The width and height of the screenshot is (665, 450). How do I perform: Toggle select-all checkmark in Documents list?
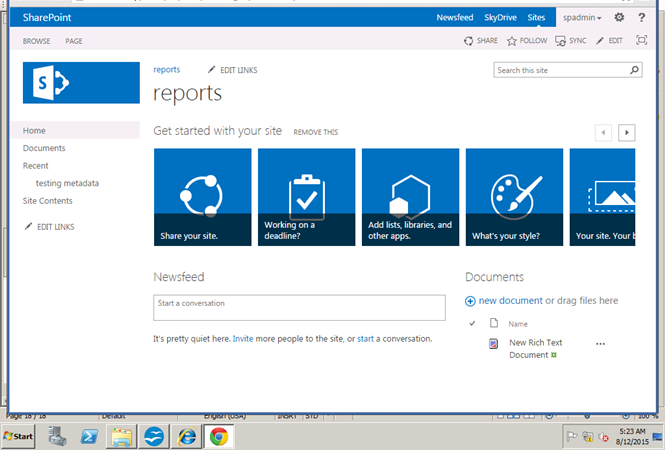click(472, 324)
